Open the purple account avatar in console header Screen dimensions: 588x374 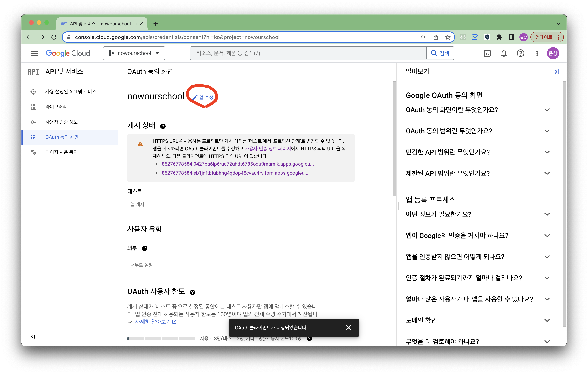click(553, 53)
